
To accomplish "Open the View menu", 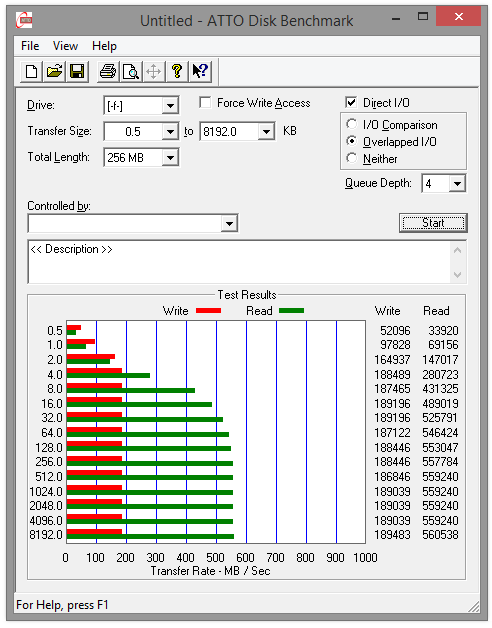I will point(65,46).
